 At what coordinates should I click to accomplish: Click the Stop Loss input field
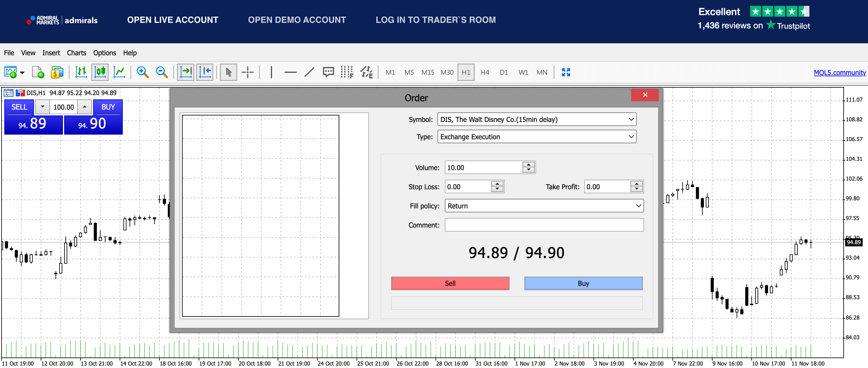click(x=468, y=186)
